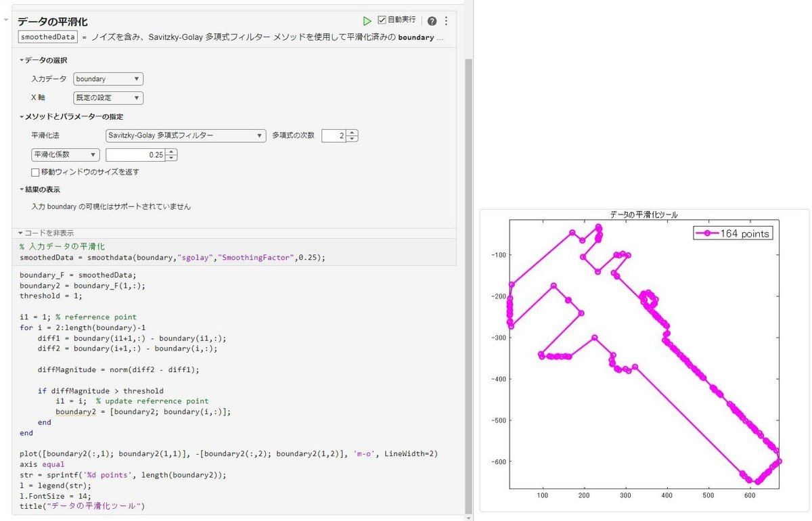Enable 移動ウィンドウのサイズを返す checkbox
Screen dimensions: 812x521
(x=35, y=173)
